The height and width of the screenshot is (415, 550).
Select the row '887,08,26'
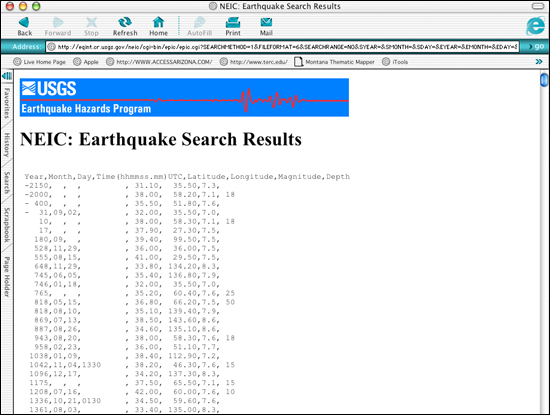pyautogui.click(x=127, y=329)
